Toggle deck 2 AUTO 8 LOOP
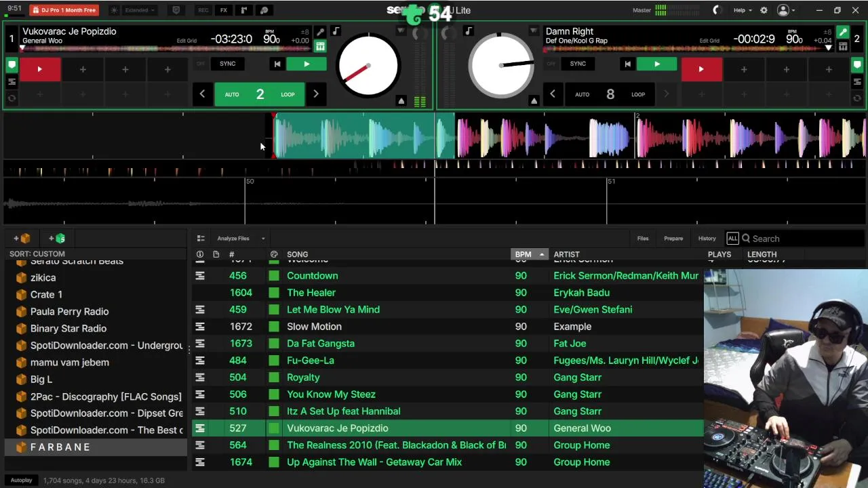 pos(610,94)
